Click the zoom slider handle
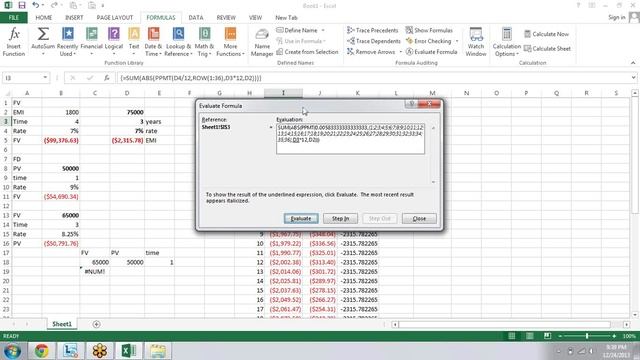This screenshot has height=360, width=640. [587, 336]
